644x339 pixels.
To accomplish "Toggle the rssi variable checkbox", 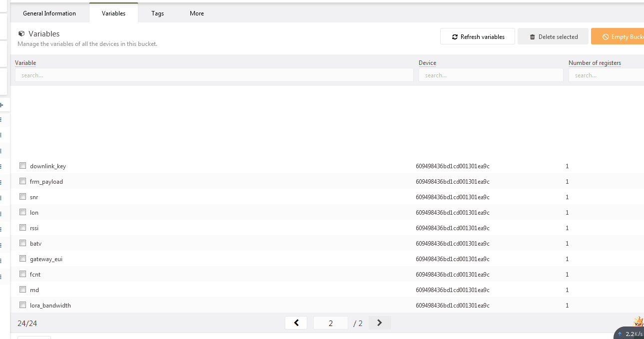I will point(22,228).
